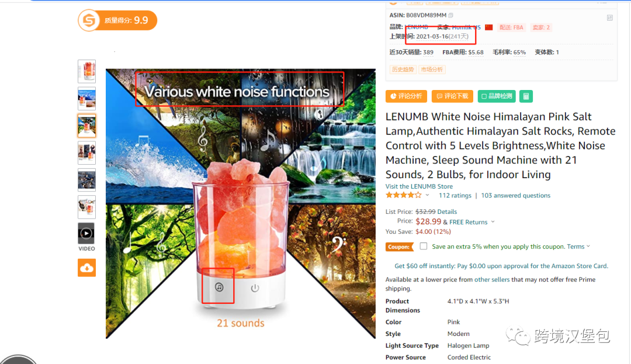
Task: Expand the coupon Terms chevron
Action: click(x=588, y=246)
